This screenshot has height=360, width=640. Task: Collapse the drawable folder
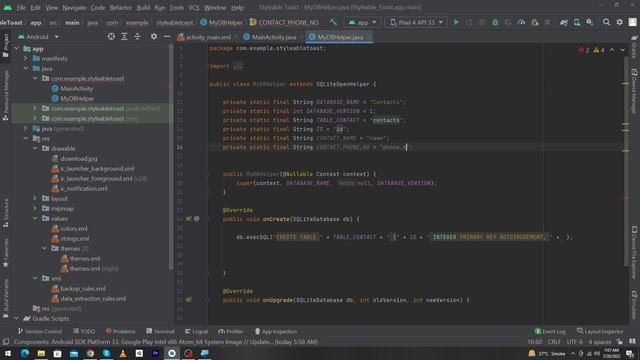coord(36,149)
